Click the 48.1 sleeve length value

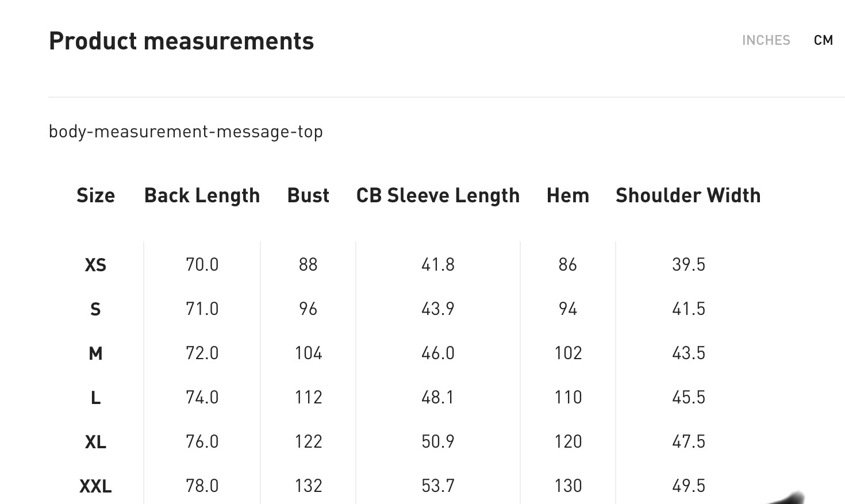[437, 397]
